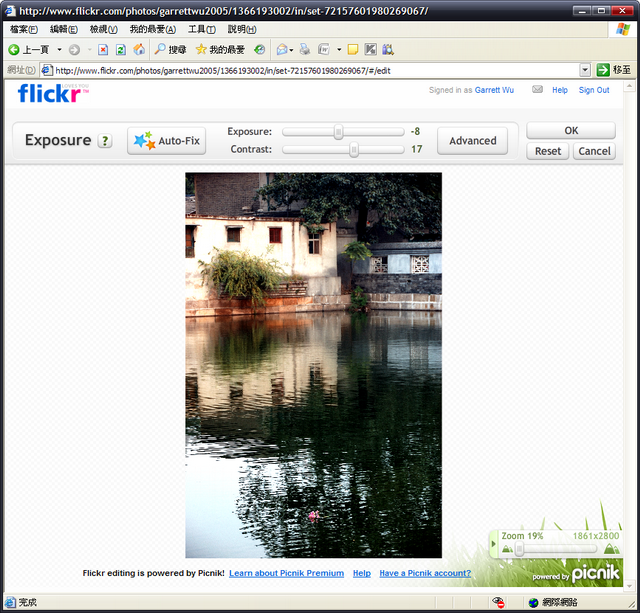640x613 pixels.
Task: Open the Exposure help question mark
Action: (x=105, y=141)
